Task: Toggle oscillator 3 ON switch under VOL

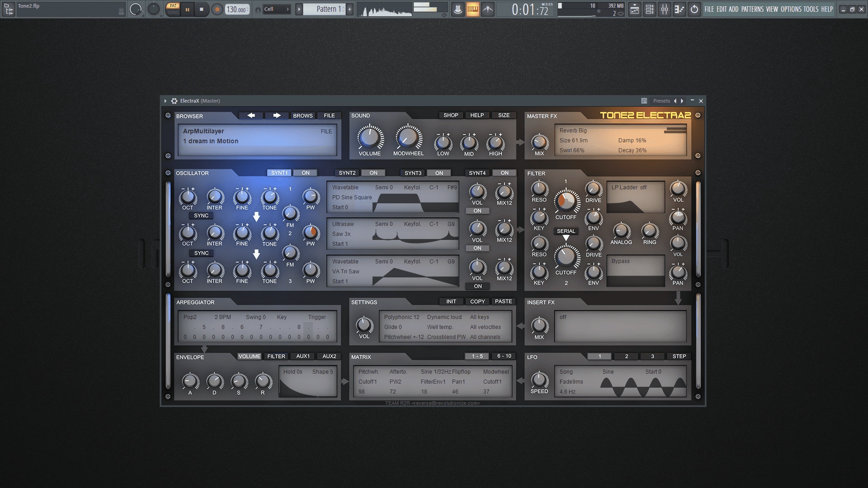Action: pos(477,286)
